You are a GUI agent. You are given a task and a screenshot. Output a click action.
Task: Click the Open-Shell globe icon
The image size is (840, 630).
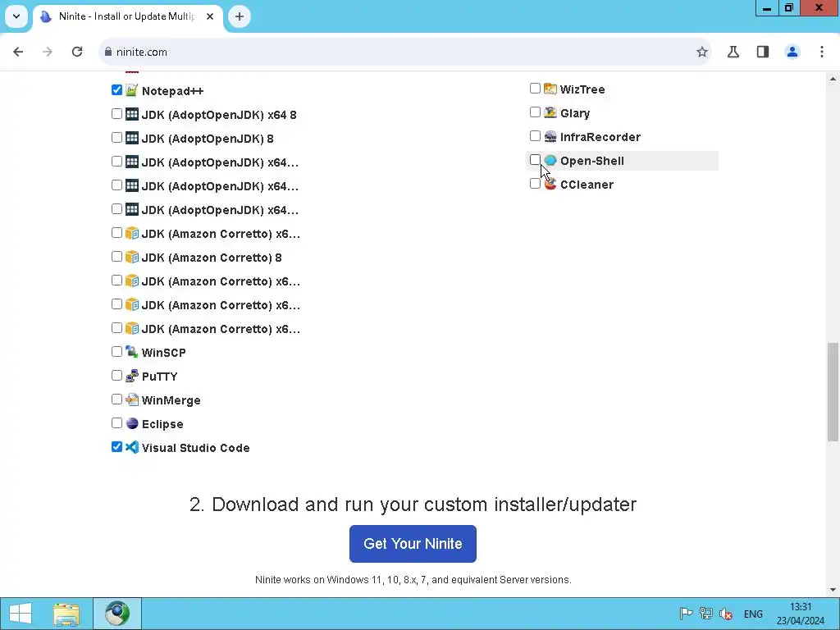coord(550,160)
